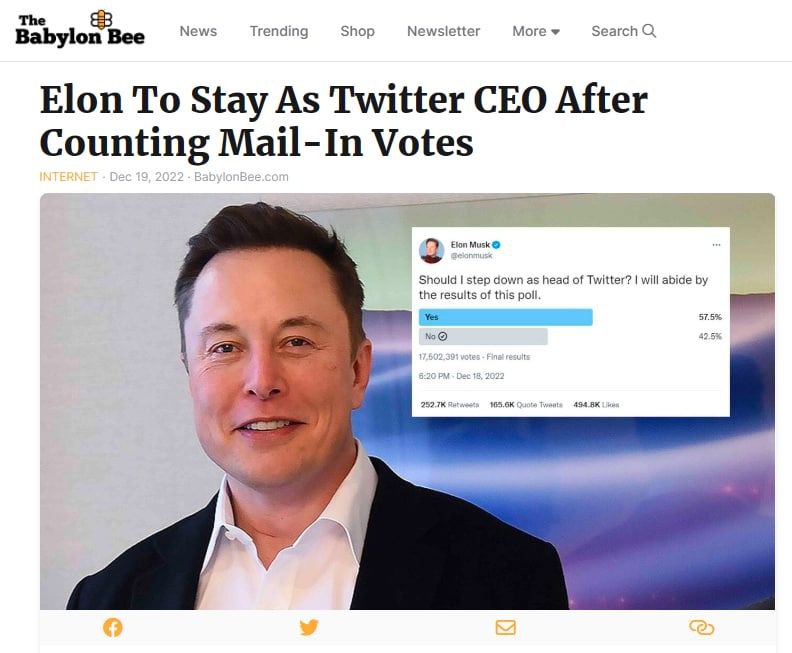Click the article headline title
This screenshot has height=653, width=792.
[343, 122]
